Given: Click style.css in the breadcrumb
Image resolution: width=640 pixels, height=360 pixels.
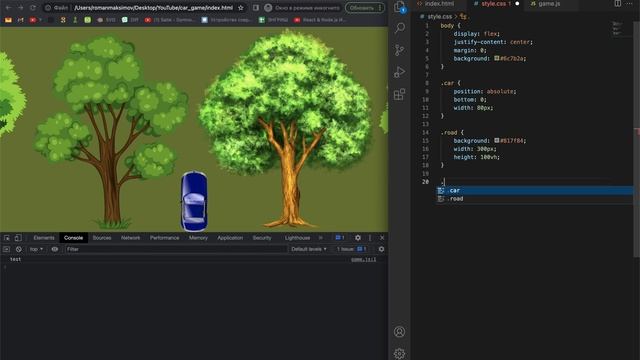Looking at the screenshot, I should [x=440, y=17].
